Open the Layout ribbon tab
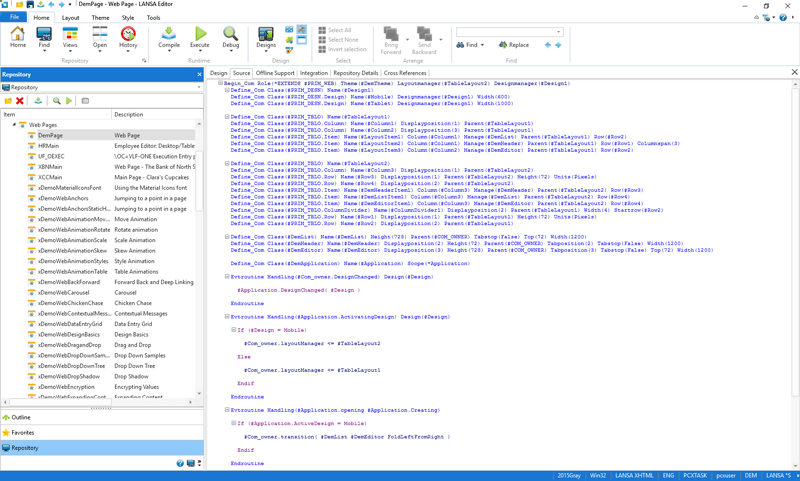This screenshot has height=481, width=800. click(70, 17)
